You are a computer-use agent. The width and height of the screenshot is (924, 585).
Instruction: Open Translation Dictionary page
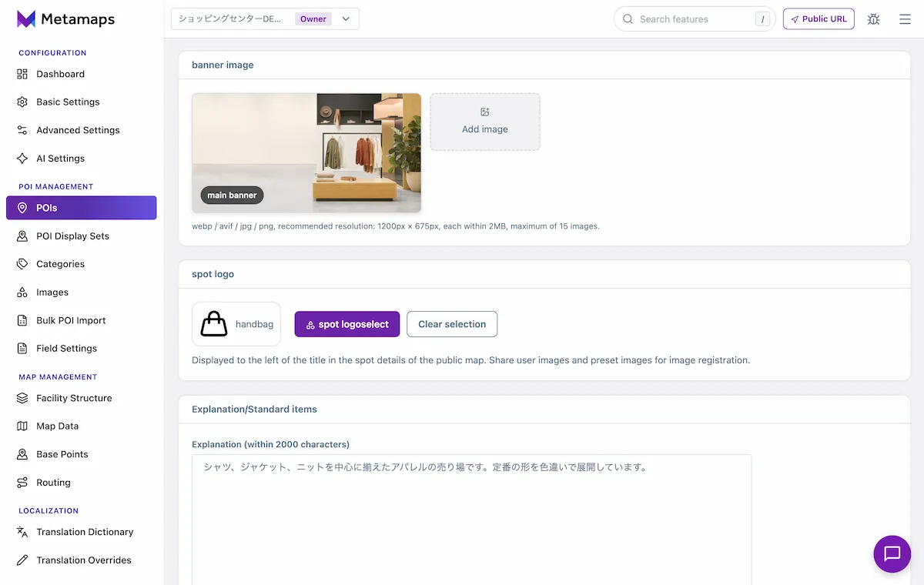[x=82, y=532]
